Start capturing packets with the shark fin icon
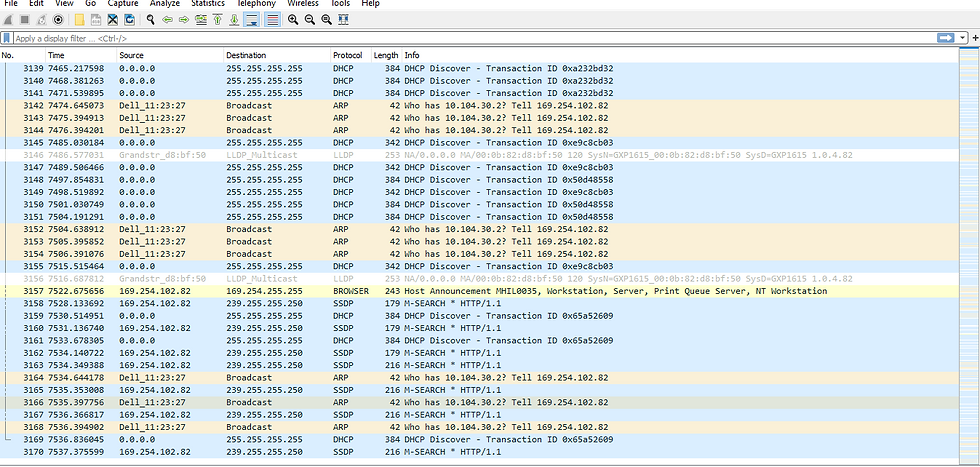The height and width of the screenshot is (467, 980). point(8,20)
